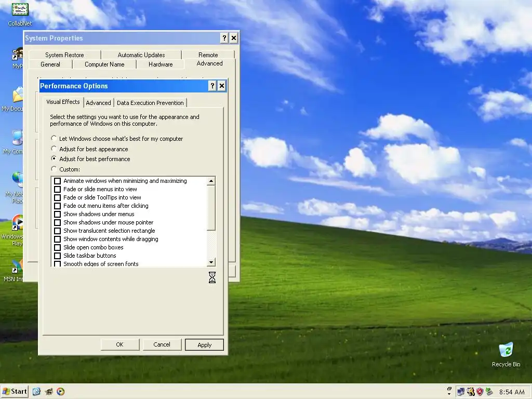Click the Apply button
The image size is (532, 399).
coord(204,345)
